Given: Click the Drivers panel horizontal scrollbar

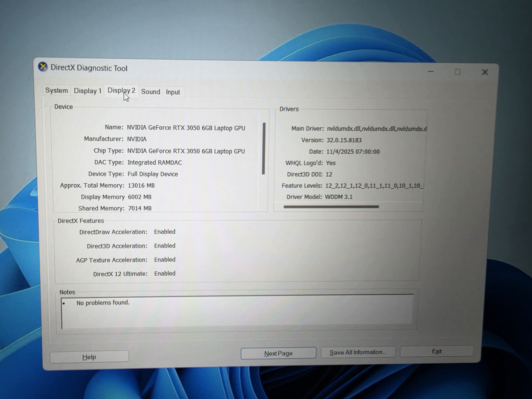Looking at the screenshot, I should [331, 207].
